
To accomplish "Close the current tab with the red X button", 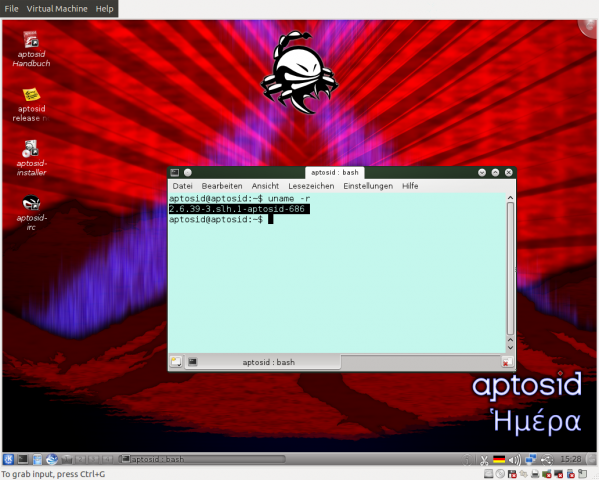I will click(507, 362).
